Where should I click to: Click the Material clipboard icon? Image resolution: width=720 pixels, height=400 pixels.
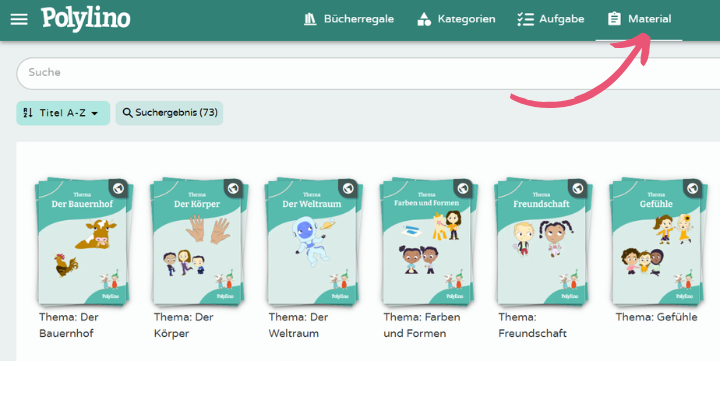click(x=614, y=19)
